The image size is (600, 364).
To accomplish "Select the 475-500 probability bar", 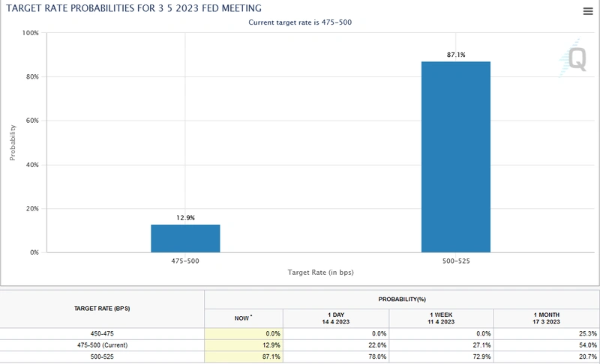I will (x=185, y=238).
